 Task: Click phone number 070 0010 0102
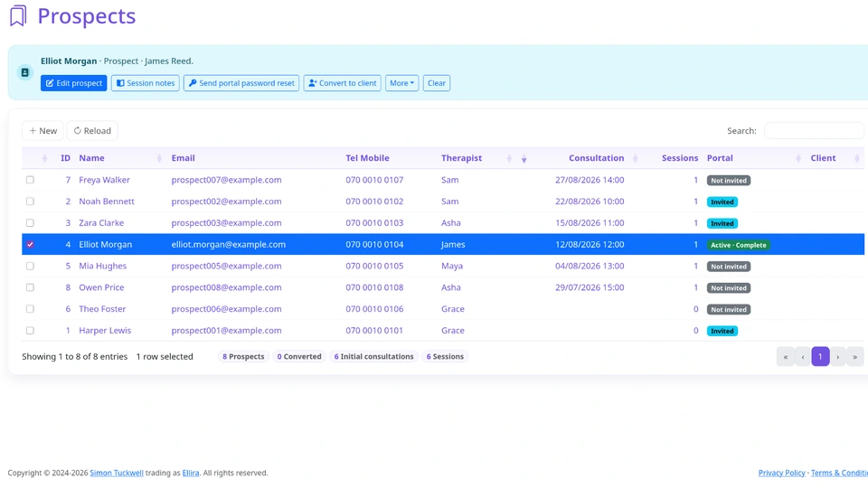[374, 202]
